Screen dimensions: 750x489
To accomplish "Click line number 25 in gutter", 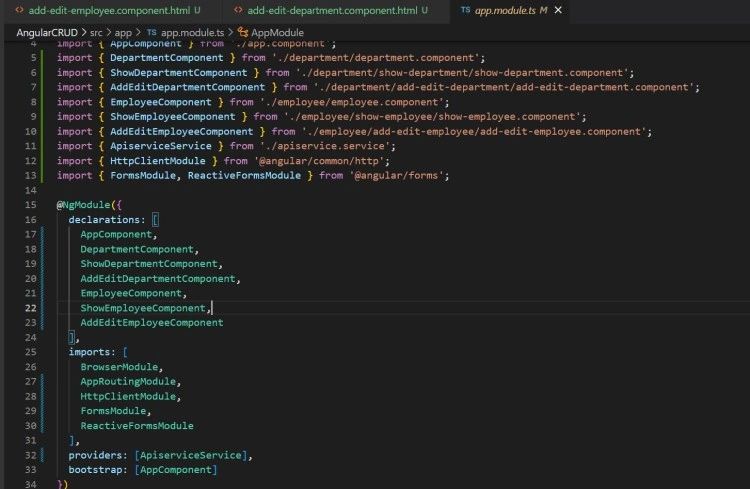I will (31, 352).
